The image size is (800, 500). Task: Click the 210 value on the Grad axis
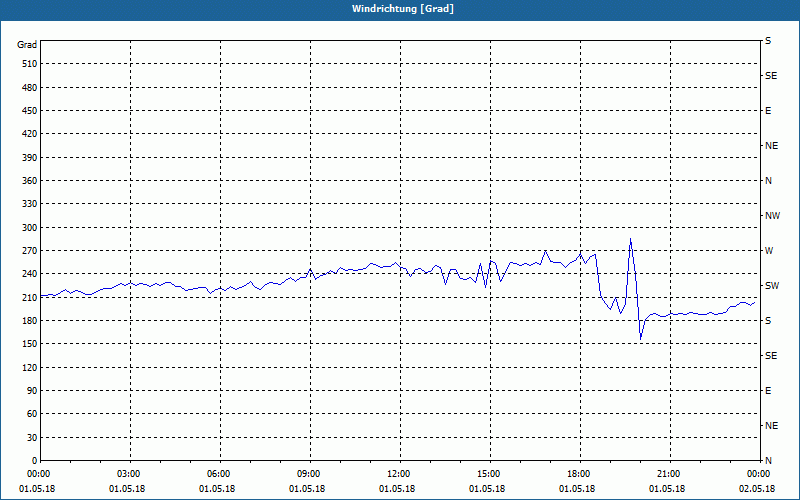[x=30, y=297]
